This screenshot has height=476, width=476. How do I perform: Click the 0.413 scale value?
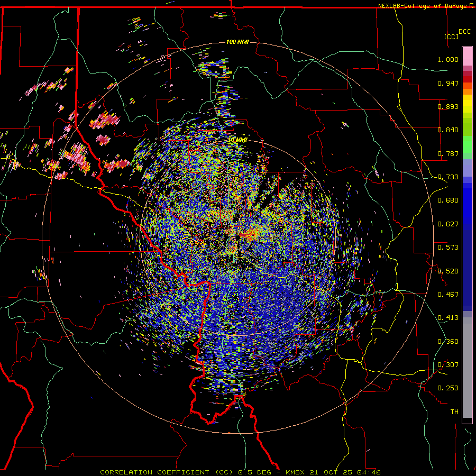coord(448,318)
